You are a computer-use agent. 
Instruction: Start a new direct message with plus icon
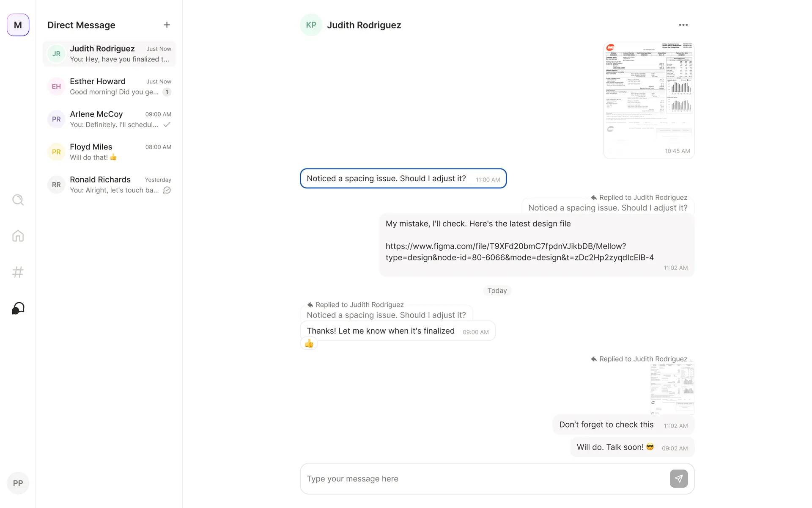(x=167, y=25)
